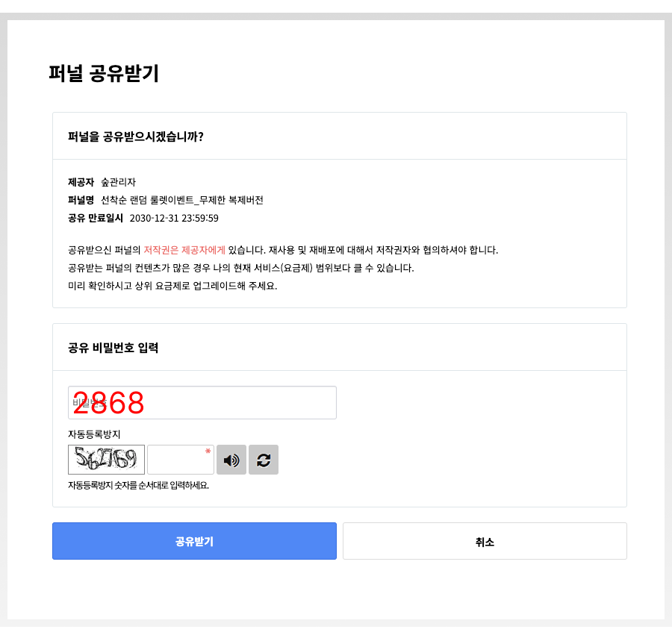Click the 공유 비밀번호 입력 section header
This screenshot has height=638, width=672.
(x=113, y=347)
